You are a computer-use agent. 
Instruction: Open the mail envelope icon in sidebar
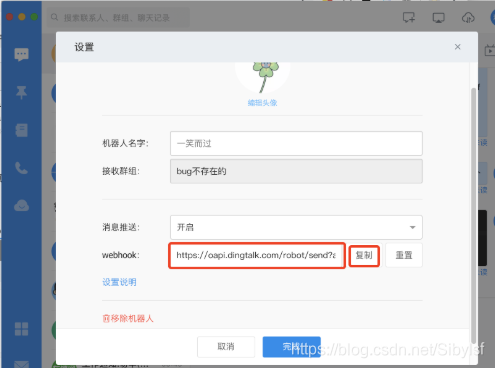coord(22,364)
